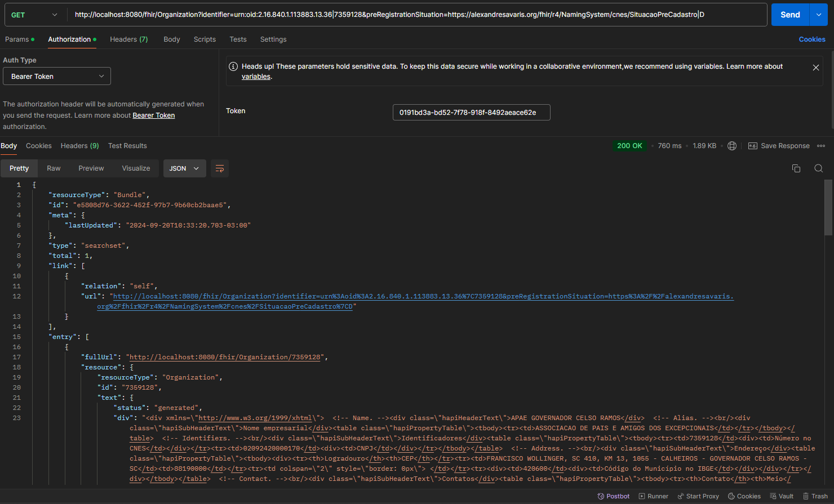Viewport: 834px width, 504px height.
Task: Change Auth Type from Bearer Token
Action: (x=56, y=75)
